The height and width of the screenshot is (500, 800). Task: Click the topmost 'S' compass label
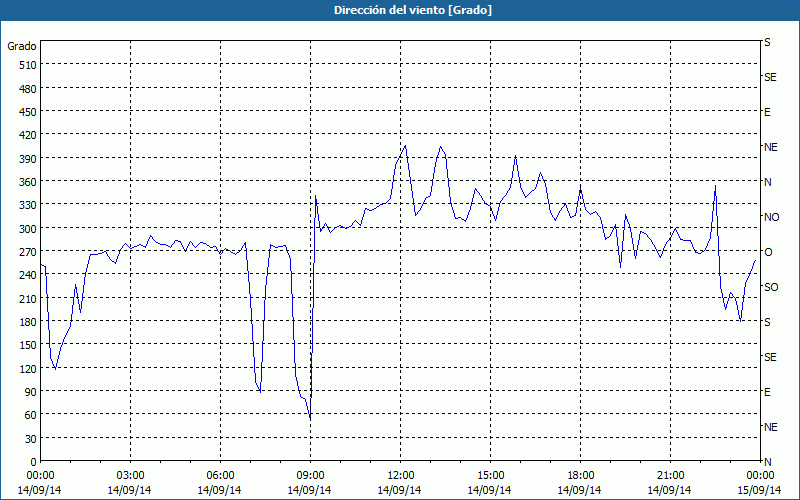[x=767, y=42]
